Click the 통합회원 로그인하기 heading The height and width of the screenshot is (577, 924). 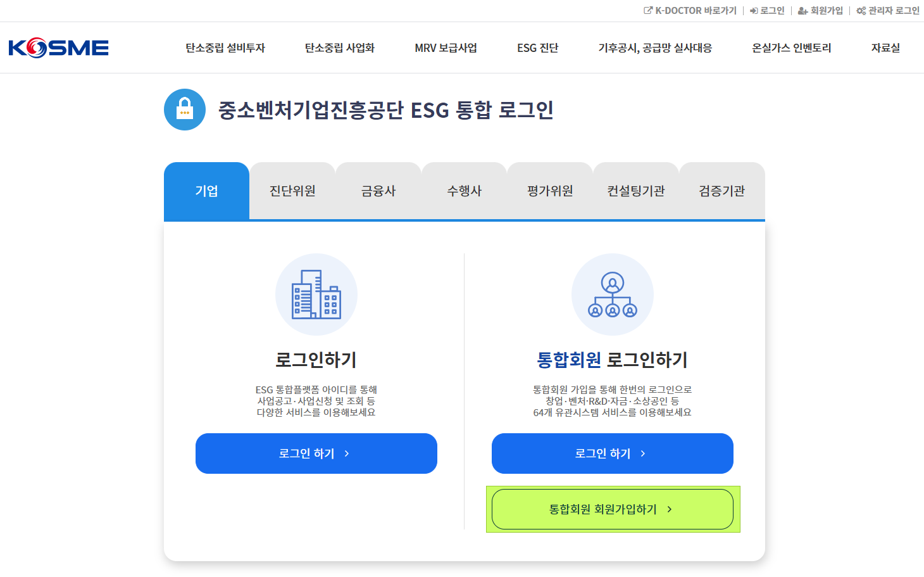613,360
